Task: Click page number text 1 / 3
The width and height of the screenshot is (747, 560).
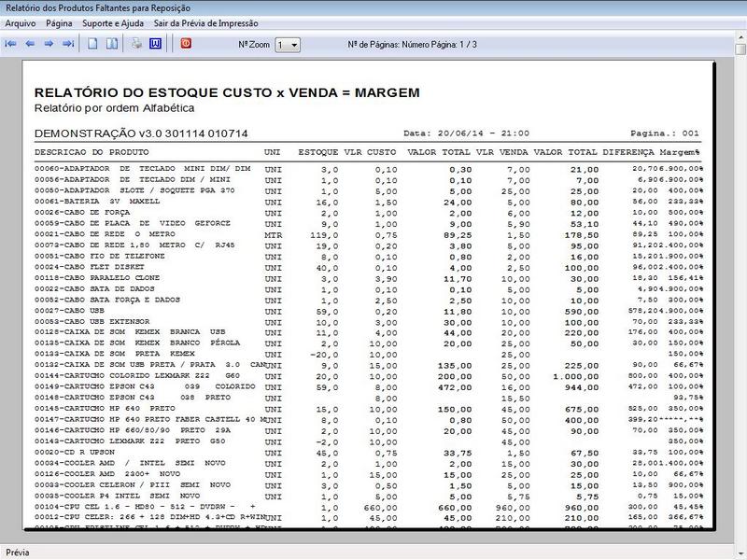Action: (469, 44)
